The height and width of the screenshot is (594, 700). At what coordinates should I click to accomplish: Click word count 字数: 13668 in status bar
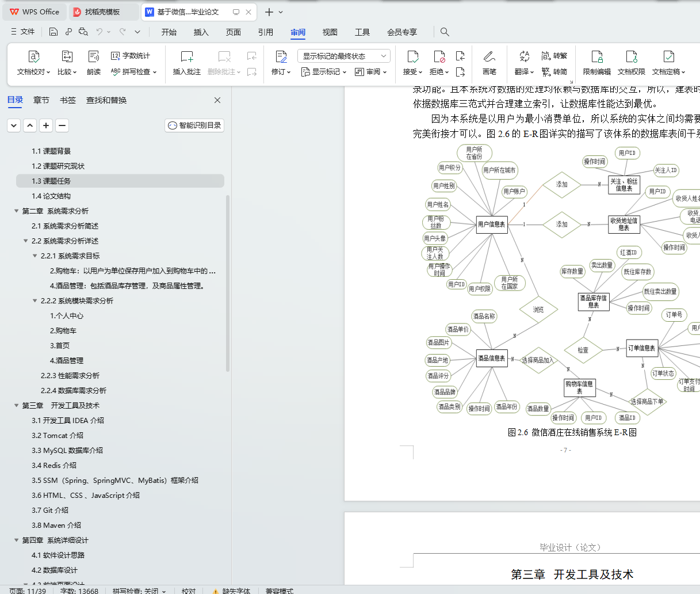click(x=79, y=591)
